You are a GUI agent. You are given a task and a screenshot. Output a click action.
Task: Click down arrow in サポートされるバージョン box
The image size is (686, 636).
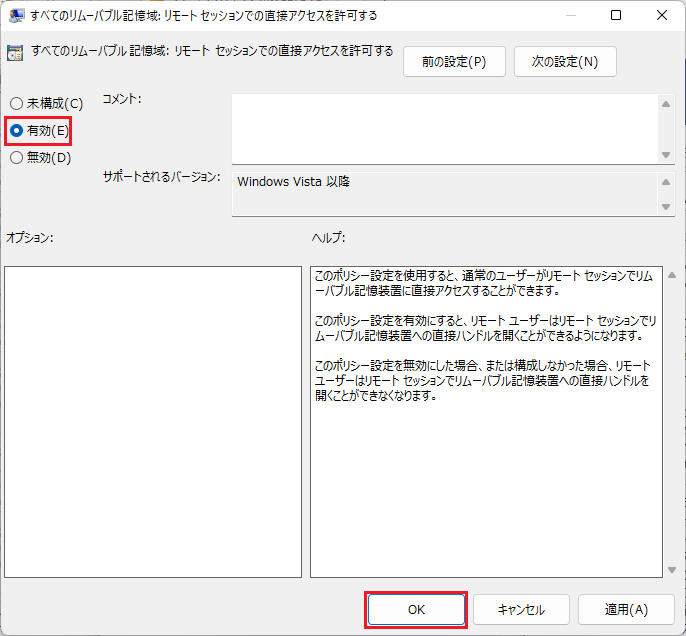(x=667, y=206)
